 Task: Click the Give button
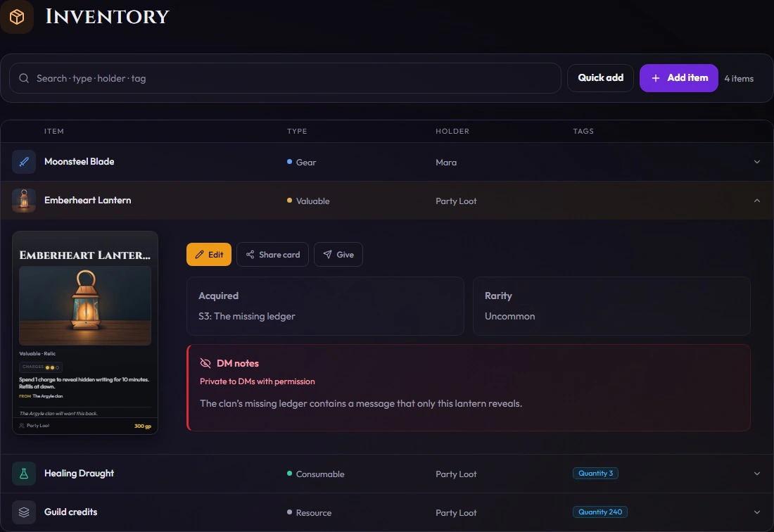[x=338, y=255]
